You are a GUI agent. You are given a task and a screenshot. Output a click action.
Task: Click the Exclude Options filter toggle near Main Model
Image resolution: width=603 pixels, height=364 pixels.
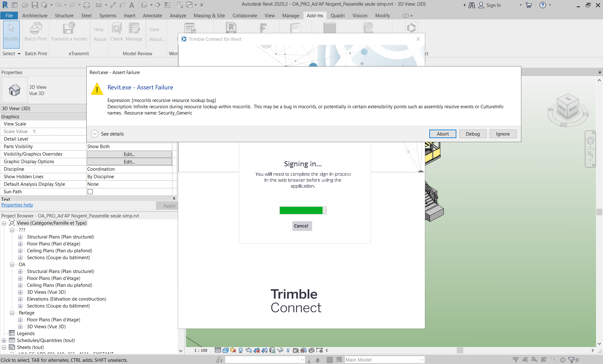pyautogui.click(x=339, y=360)
